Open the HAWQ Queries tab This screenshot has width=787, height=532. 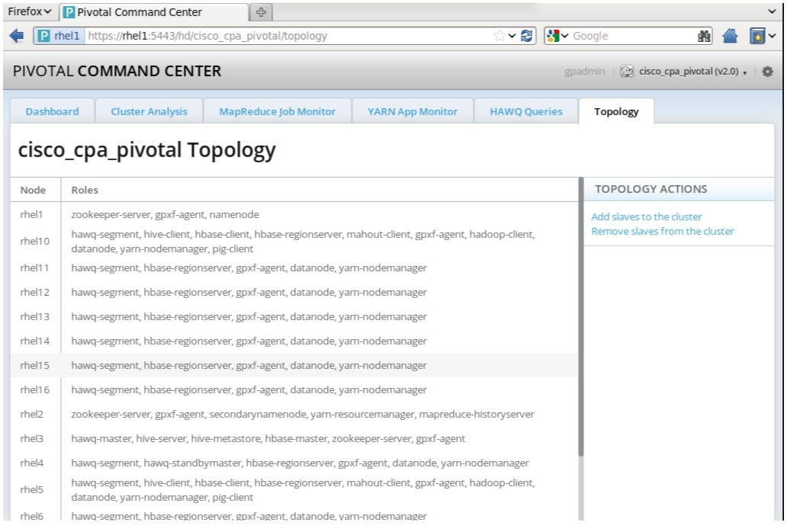[526, 111]
